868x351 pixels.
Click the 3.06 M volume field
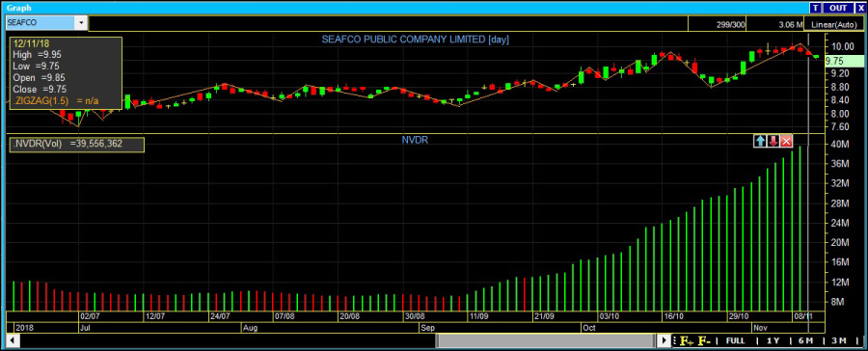[x=776, y=24]
